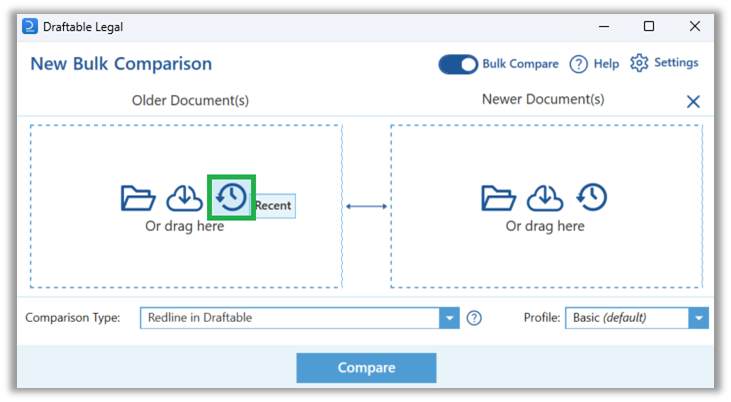This screenshot has height=402, width=731.
Task: Clear documents with the blue X icon
Action: point(693,101)
